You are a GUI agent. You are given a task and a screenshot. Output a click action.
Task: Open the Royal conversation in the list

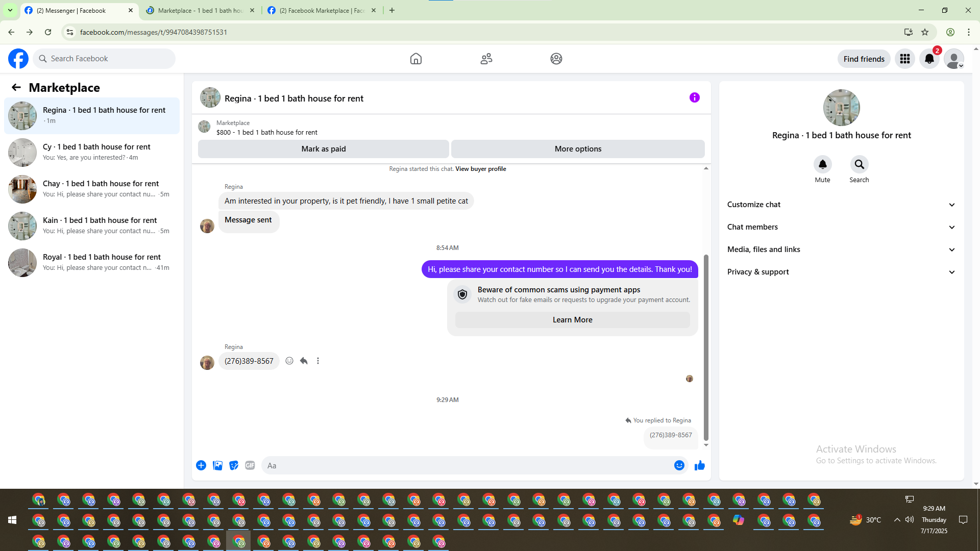[92, 262]
